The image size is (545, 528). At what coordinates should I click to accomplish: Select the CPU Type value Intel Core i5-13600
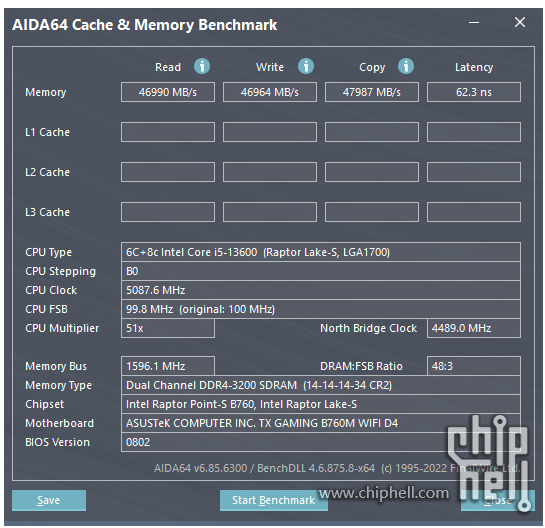tap(321, 252)
